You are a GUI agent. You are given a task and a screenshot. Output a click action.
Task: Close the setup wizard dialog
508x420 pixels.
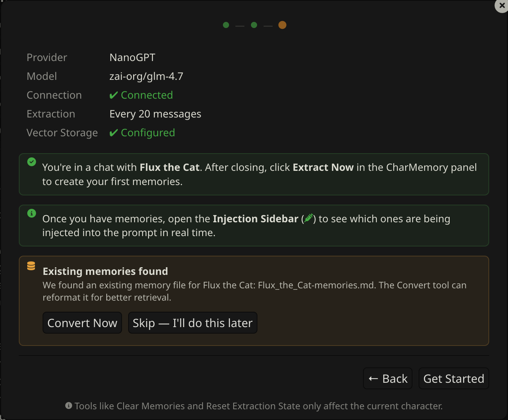pos(502,6)
